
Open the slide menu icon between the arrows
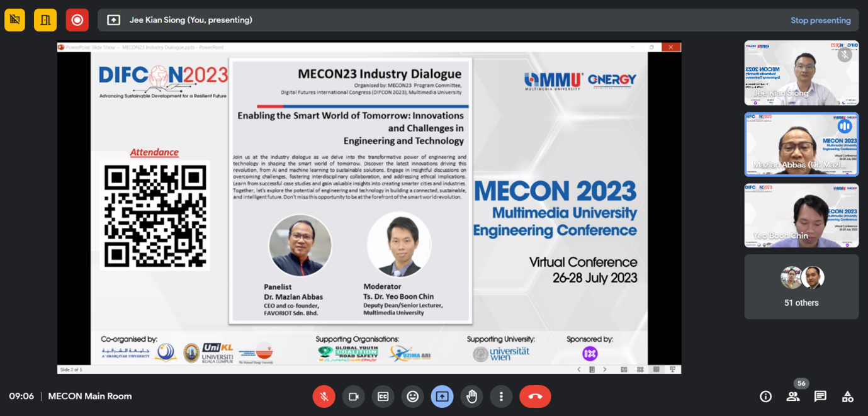[592, 369]
